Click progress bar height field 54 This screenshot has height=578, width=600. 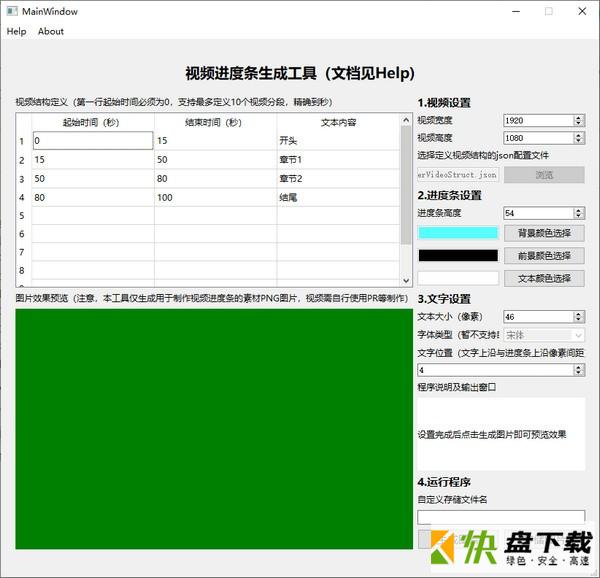point(538,213)
